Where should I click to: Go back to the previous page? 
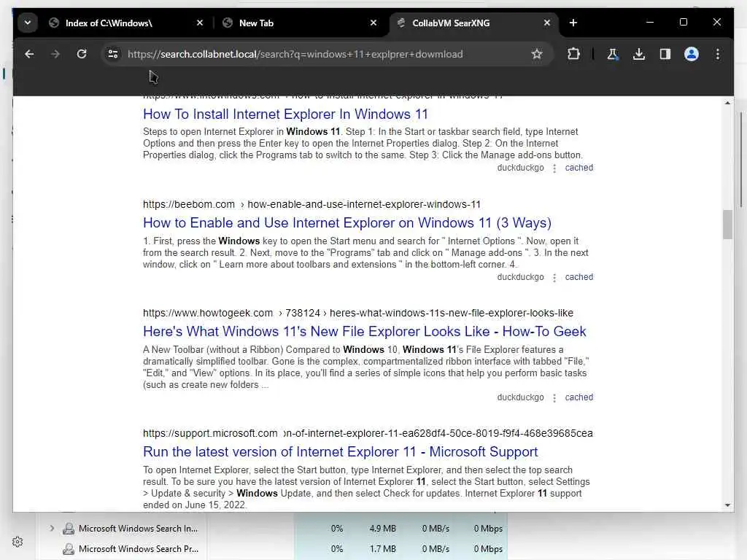pyautogui.click(x=29, y=54)
